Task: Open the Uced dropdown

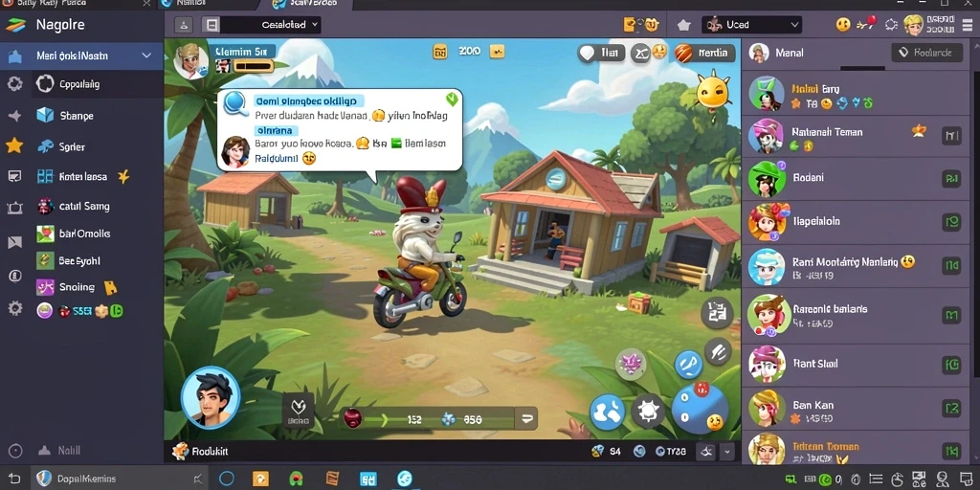Action: (x=751, y=25)
